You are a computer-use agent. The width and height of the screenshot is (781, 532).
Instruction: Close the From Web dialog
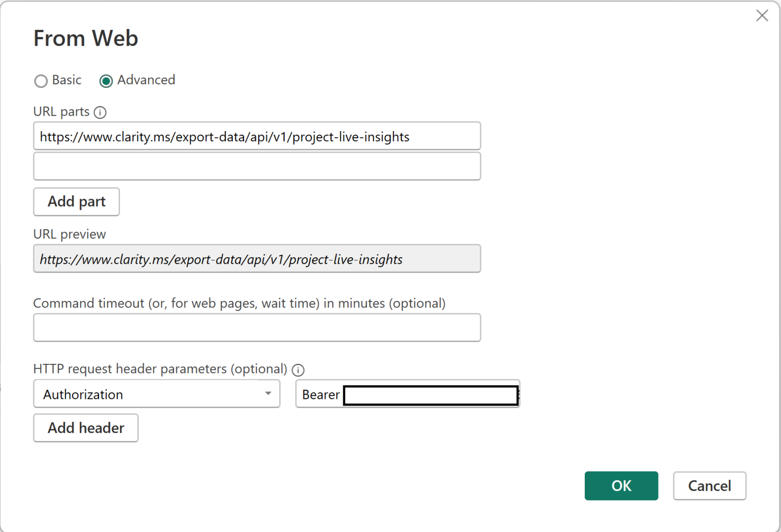(762, 16)
